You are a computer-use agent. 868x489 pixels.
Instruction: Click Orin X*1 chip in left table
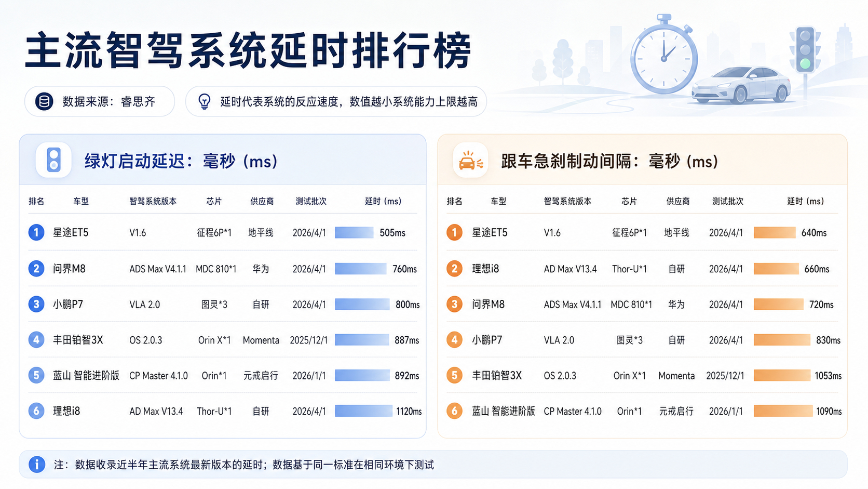pyautogui.click(x=214, y=340)
